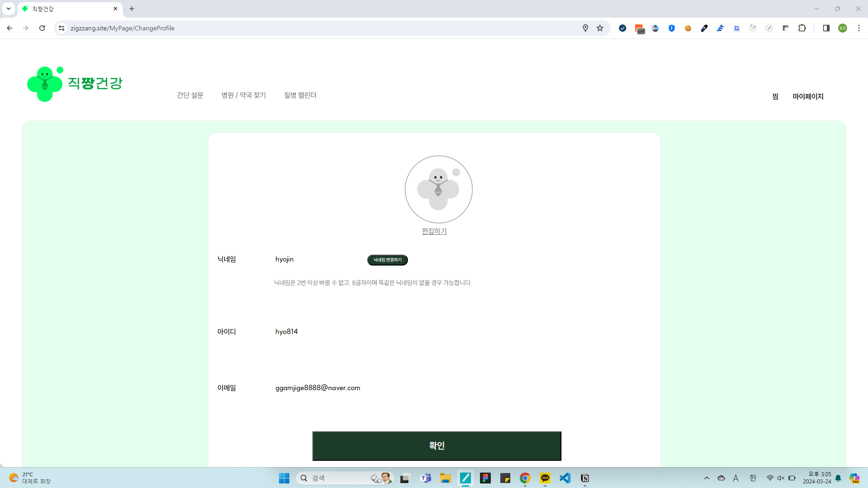Bookmark this page with the star icon
This screenshot has height=488, width=868.
click(x=600, y=28)
